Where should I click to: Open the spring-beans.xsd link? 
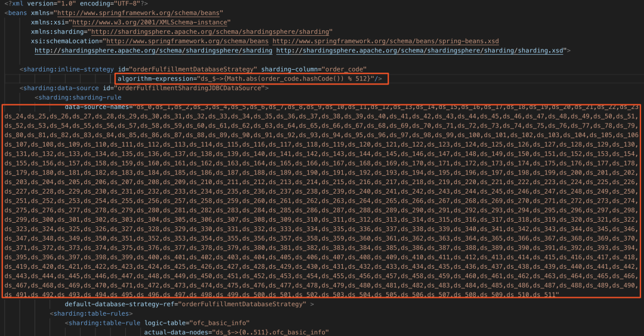pos(386,41)
